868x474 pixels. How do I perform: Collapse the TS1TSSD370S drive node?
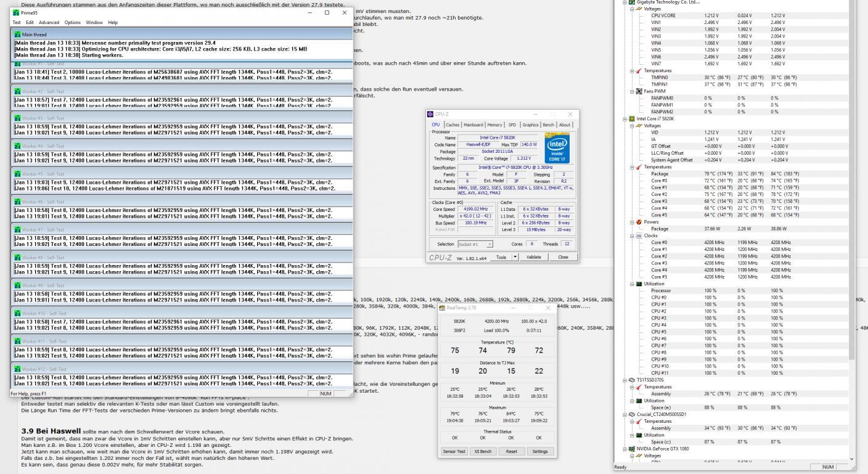625,380
